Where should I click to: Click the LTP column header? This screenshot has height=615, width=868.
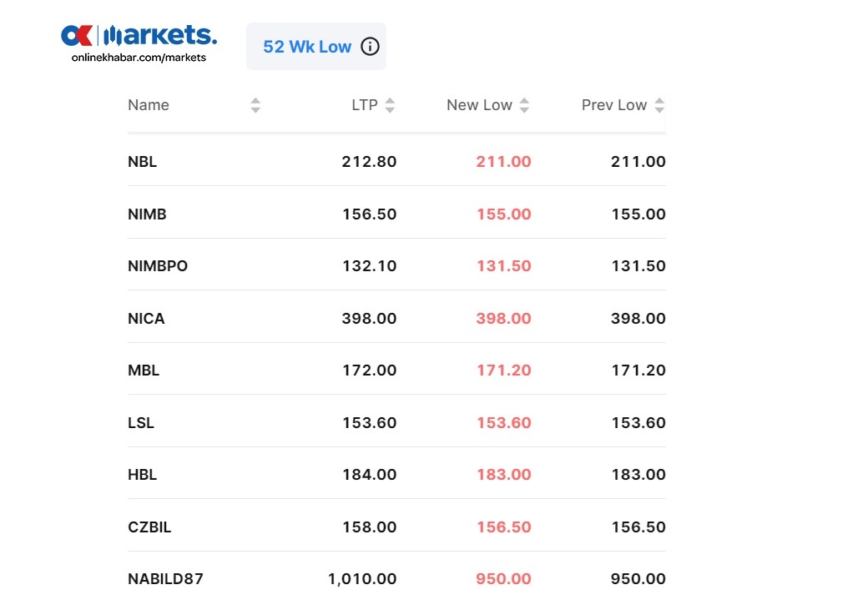click(x=364, y=105)
